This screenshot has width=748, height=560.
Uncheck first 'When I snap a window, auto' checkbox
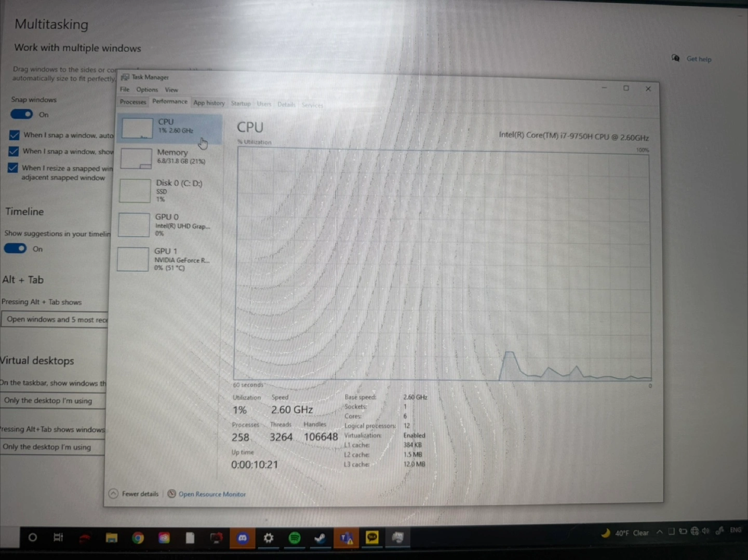15,135
